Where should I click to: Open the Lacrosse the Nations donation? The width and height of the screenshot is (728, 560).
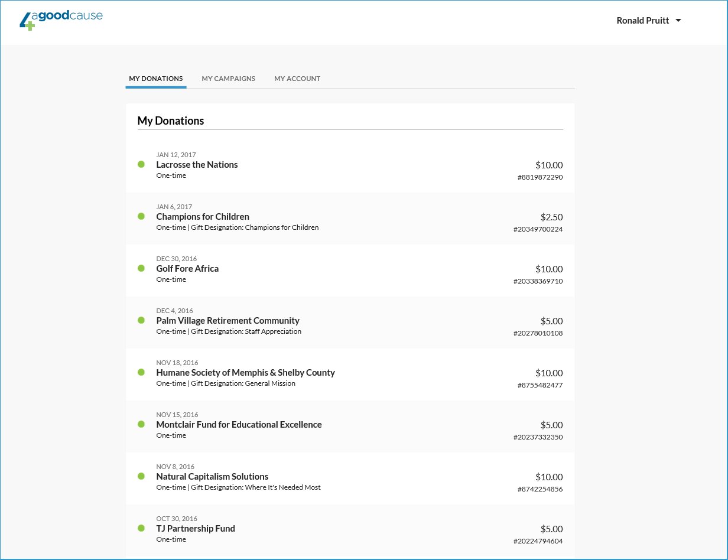tap(197, 165)
